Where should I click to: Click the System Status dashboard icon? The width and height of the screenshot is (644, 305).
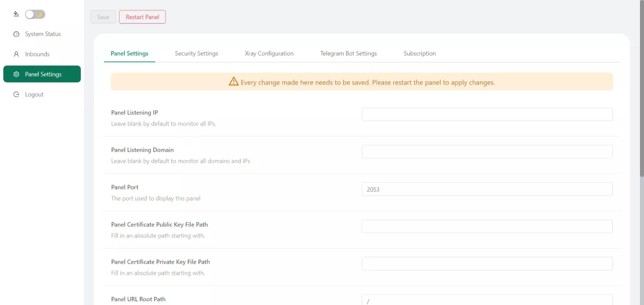pyautogui.click(x=16, y=34)
